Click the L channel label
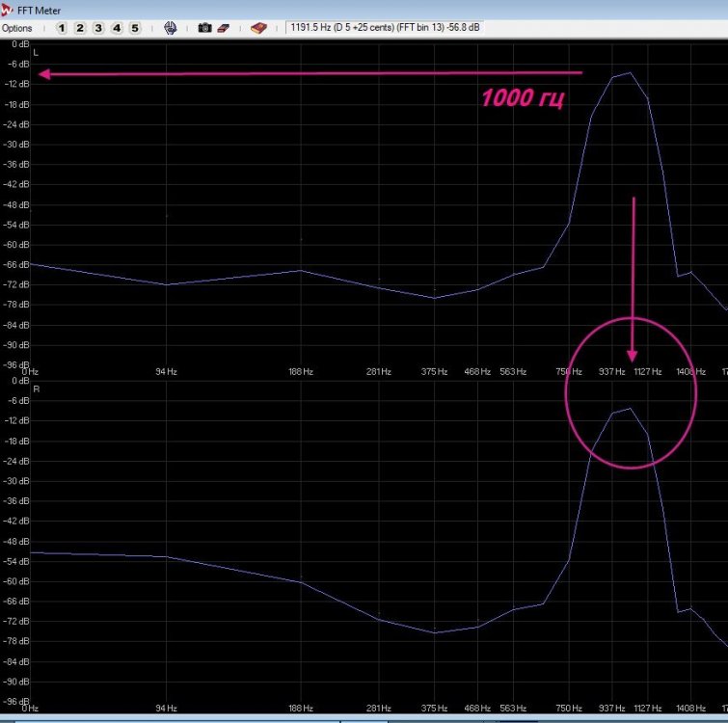The width and height of the screenshot is (728, 723). [37, 52]
